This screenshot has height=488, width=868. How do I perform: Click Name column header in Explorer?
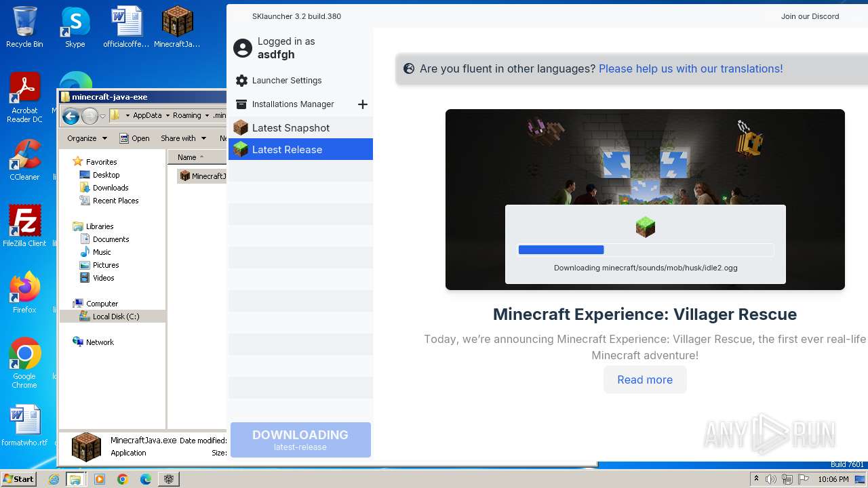(x=197, y=157)
